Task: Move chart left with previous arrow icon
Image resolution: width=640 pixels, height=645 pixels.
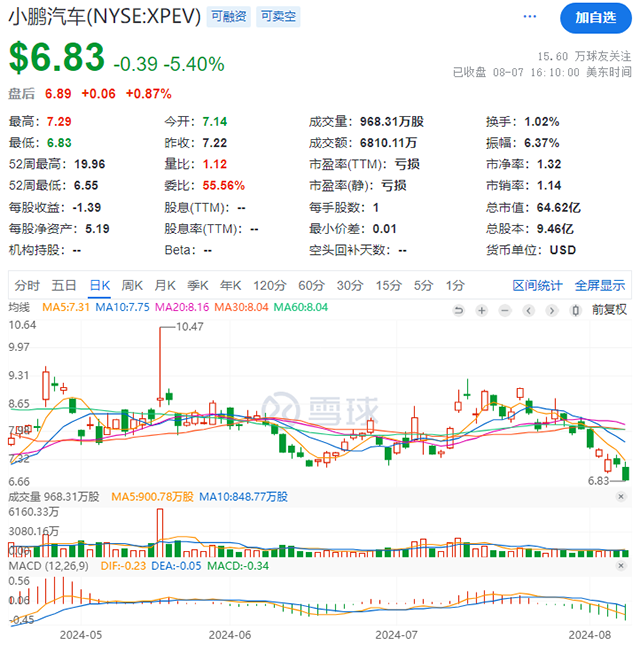Action: (529, 310)
